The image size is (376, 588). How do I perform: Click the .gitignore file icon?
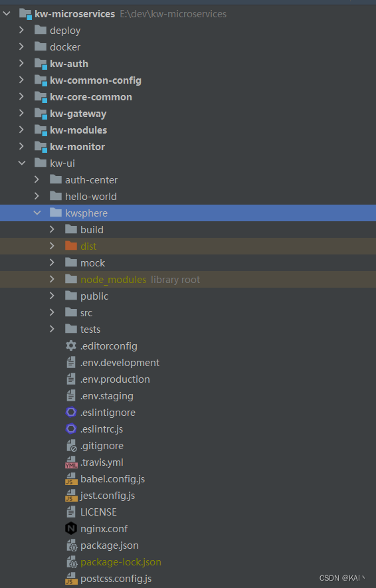(71, 446)
